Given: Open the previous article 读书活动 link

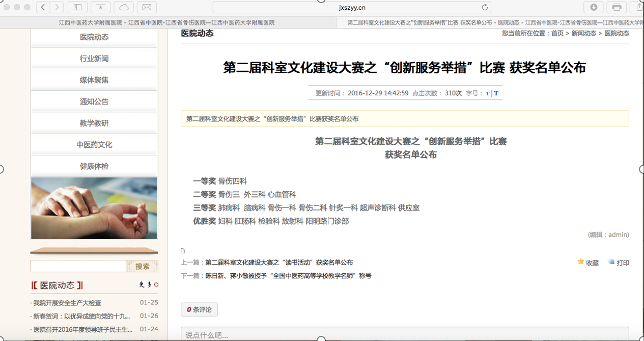Looking at the screenshot, I should (x=278, y=263).
